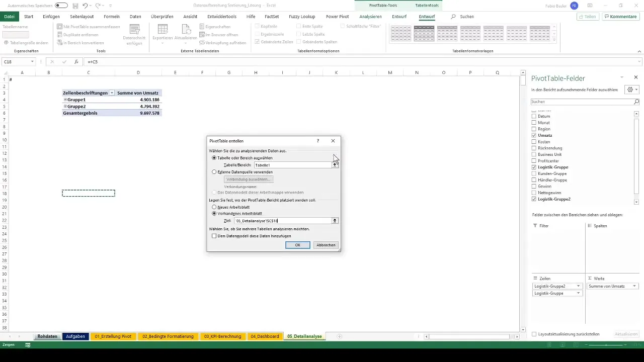Click the Save icon in the title bar

point(75,6)
